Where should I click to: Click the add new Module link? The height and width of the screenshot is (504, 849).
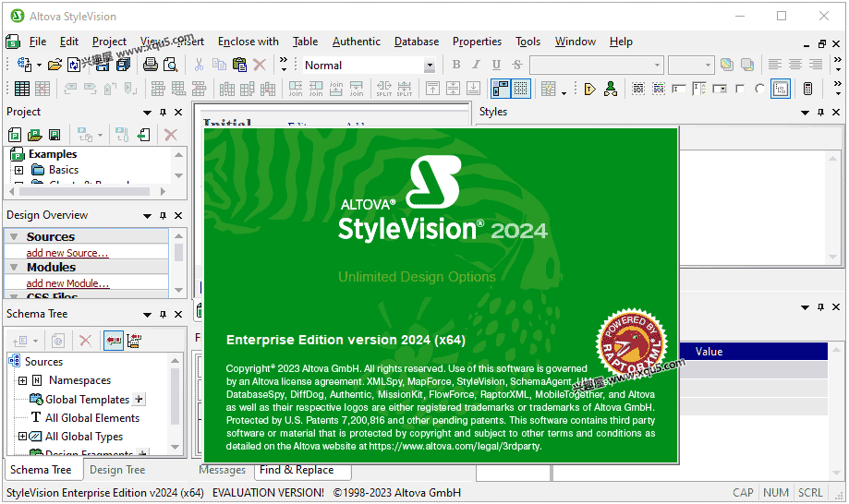tap(67, 283)
